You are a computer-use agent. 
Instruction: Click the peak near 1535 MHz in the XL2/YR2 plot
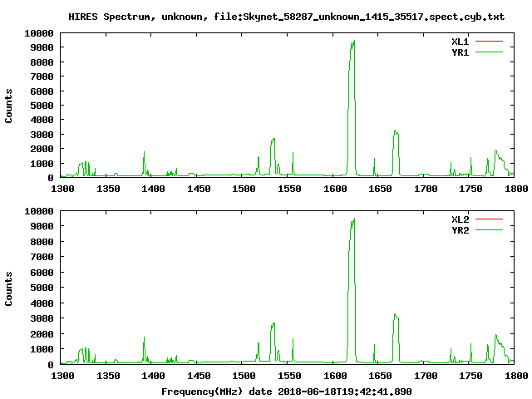(x=273, y=323)
